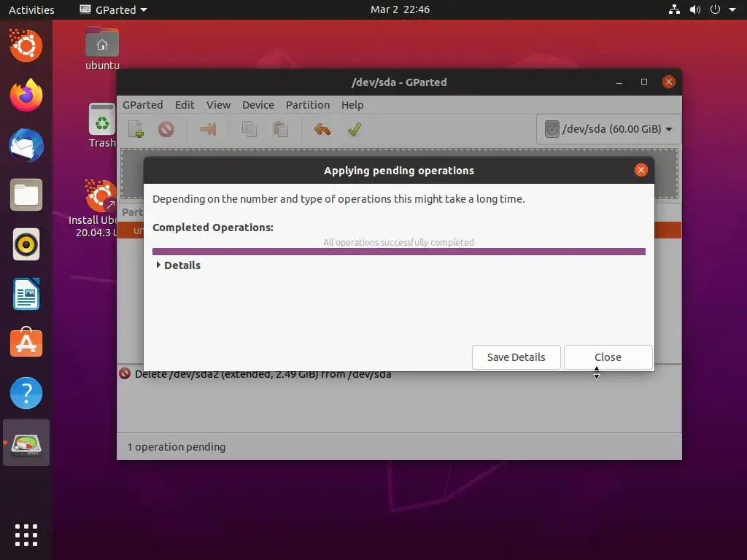
Task: Click the Close button in the dialog
Action: coord(608,357)
